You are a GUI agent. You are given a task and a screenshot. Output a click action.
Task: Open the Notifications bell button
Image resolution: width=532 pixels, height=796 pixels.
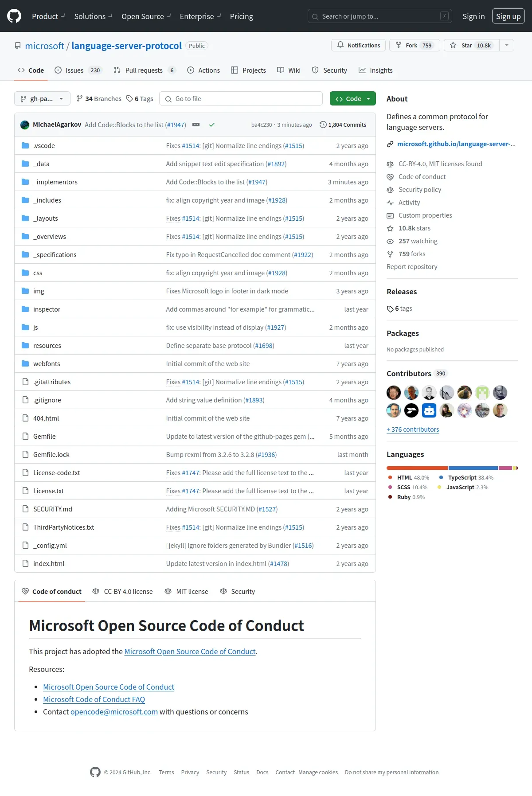[x=359, y=45]
